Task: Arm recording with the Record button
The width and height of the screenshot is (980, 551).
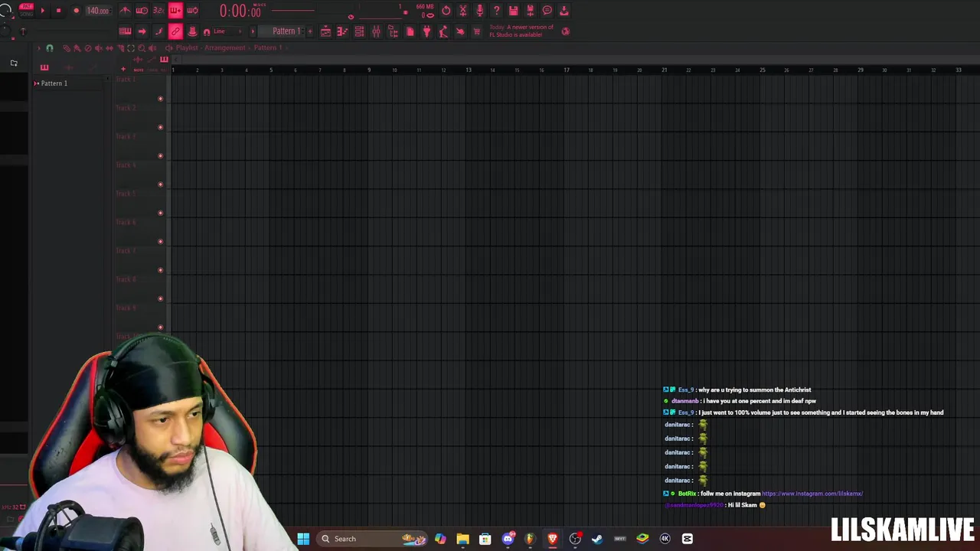Action: click(77, 11)
